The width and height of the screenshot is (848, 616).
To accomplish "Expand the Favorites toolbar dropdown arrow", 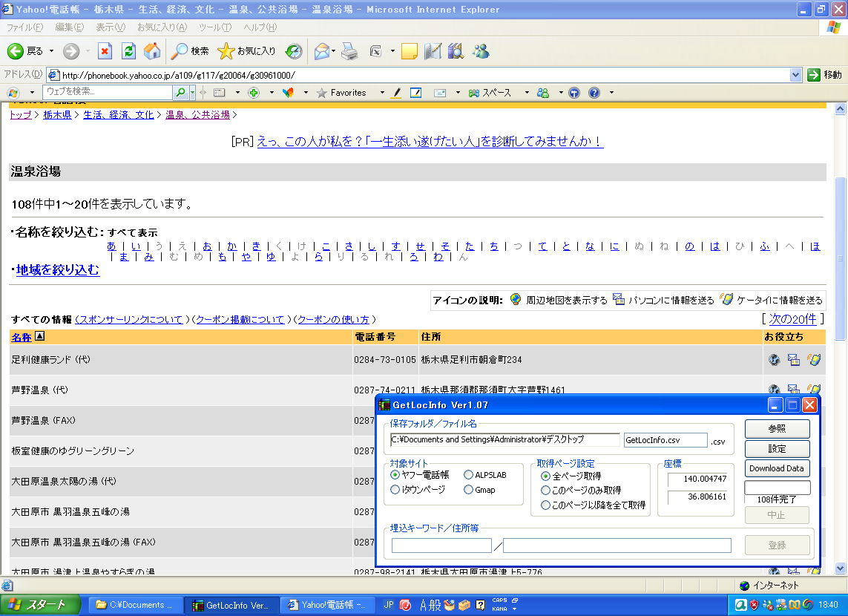I will (382, 93).
